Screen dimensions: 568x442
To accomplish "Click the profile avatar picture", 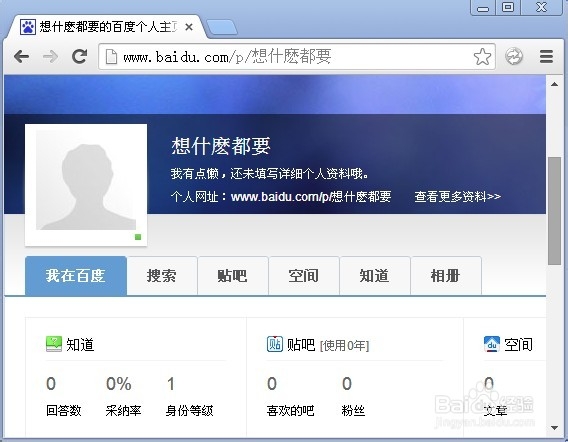I will click(86, 180).
